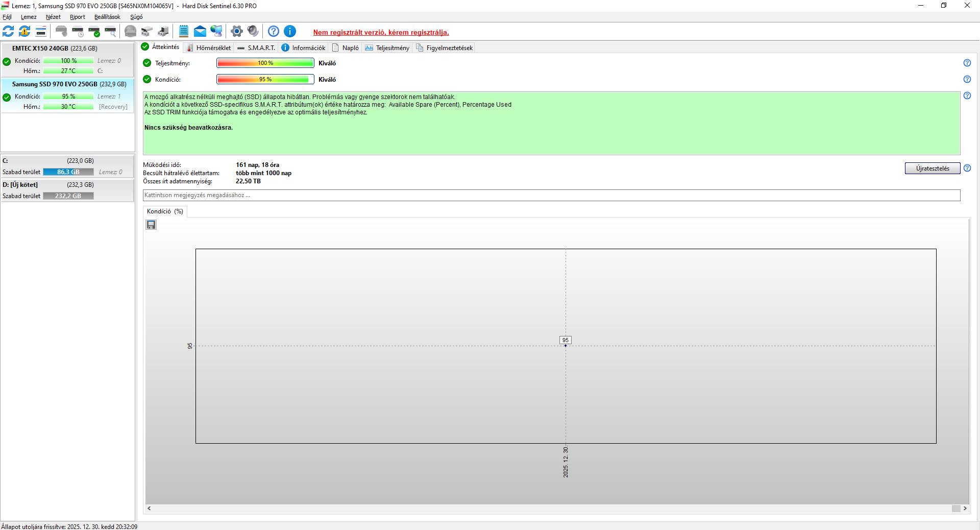Screen dimensions: 980x530
Task: Click the blue info about icon
Action: click(x=290, y=31)
